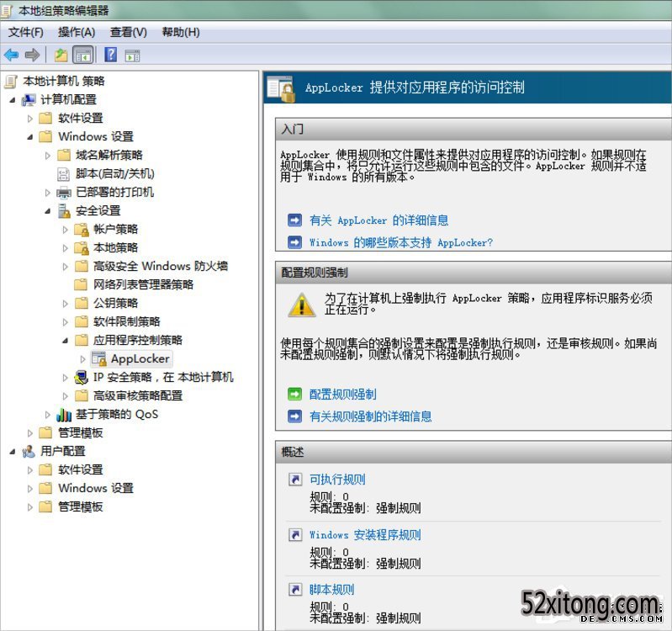Open the 操作(A) menu
This screenshot has width=672, height=631.
[x=77, y=32]
